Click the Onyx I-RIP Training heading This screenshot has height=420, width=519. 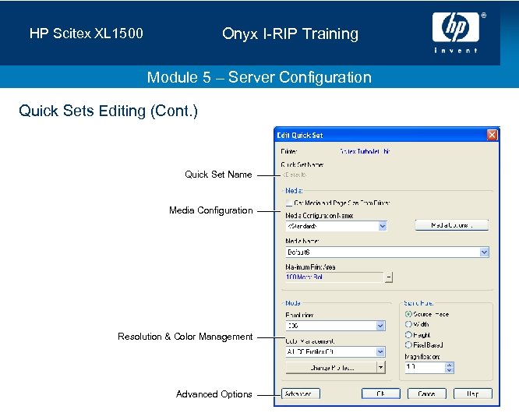[290, 34]
